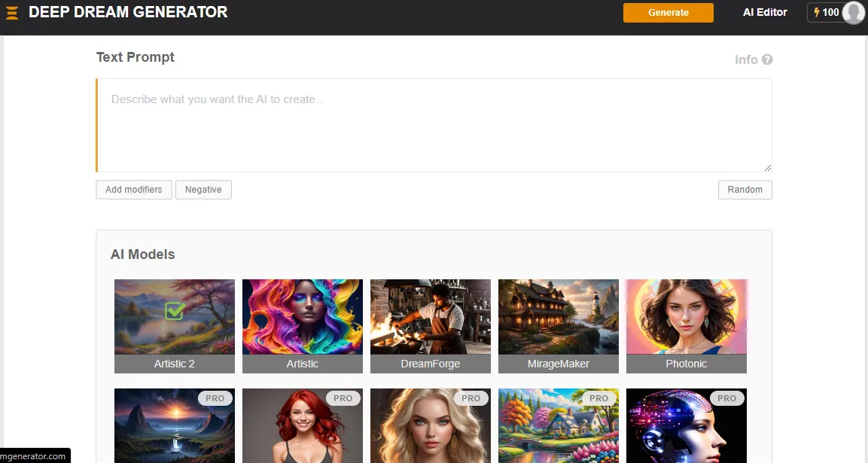Select the PRO red-haired woman model
Screen dimensions: 868x463
[x=302, y=426]
